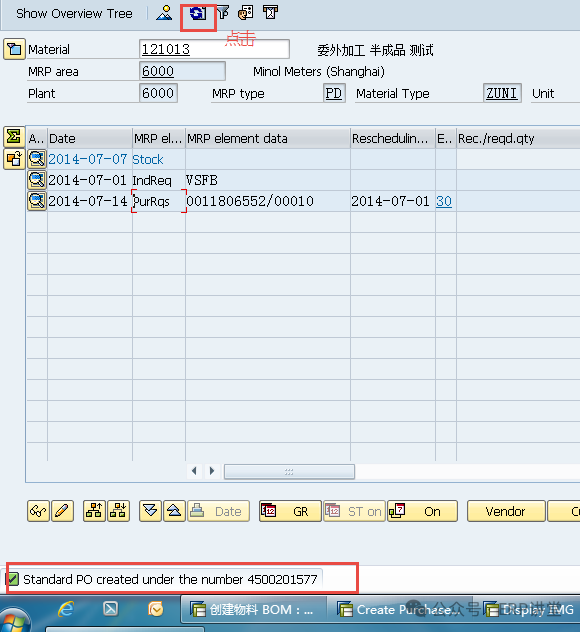
Task: Expand the header details icon beside Stock
Action: [x=14, y=159]
